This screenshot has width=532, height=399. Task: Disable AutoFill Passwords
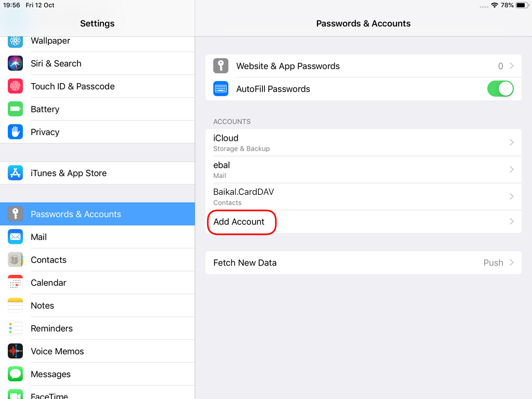tap(500, 88)
